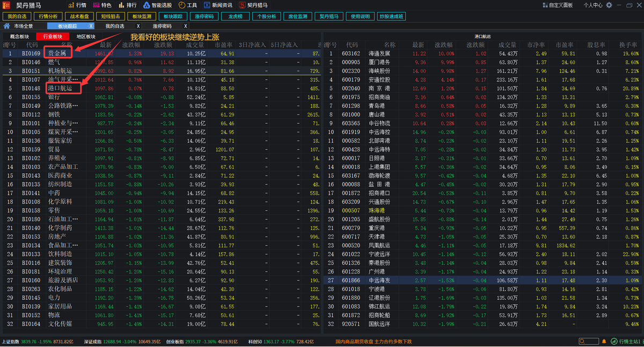The width and height of the screenshot is (644, 347).
Task: Sort industry list by 3日净流入 column
Action: point(252,45)
